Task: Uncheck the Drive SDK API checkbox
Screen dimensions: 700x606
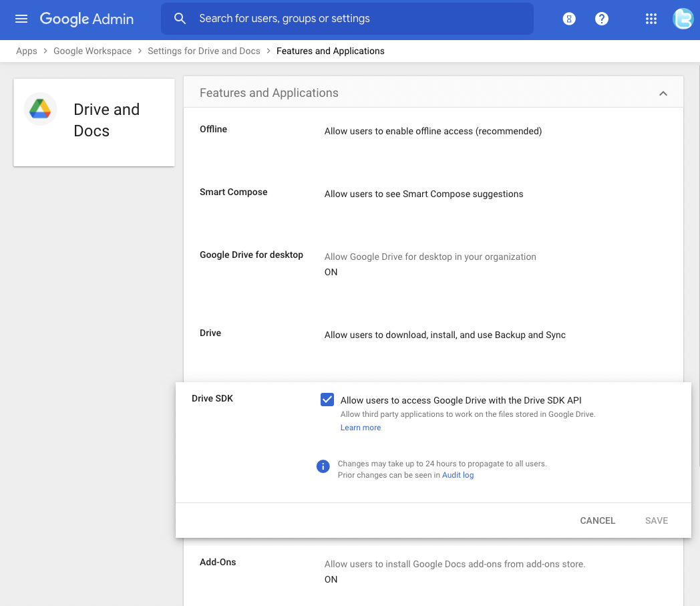Action: 327,400
